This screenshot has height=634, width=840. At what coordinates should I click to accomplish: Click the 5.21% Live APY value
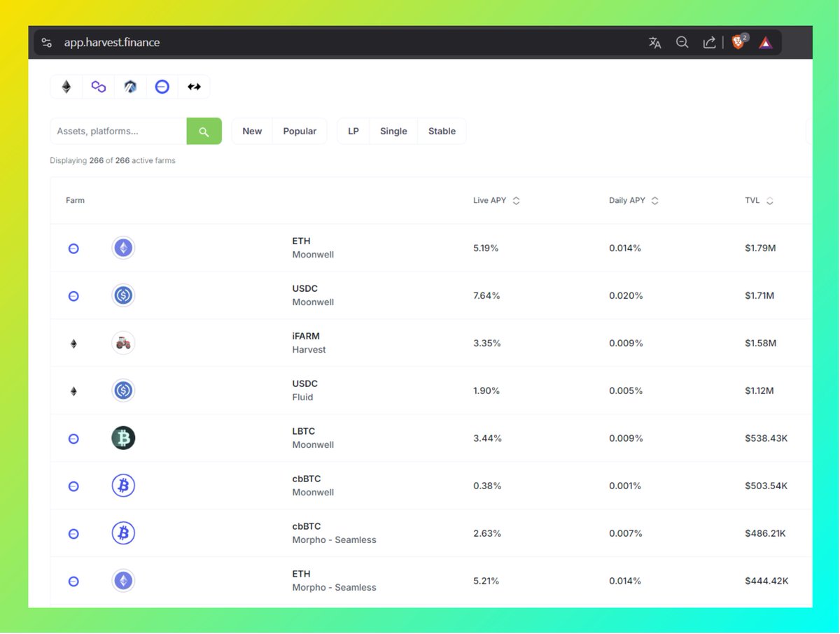pos(486,581)
